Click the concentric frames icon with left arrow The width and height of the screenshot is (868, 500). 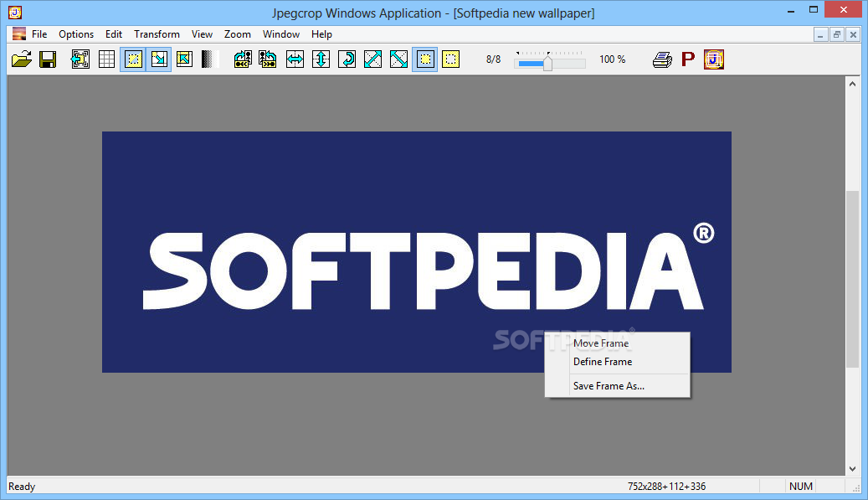click(80, 59)
